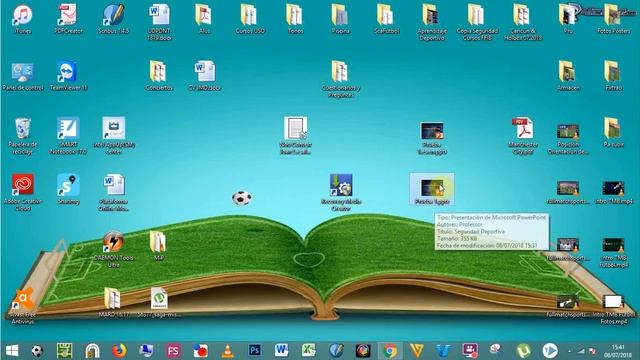This screenshot has width=640, height=360.
Task: Open Word from the taskbar
Action: [281, 351]
